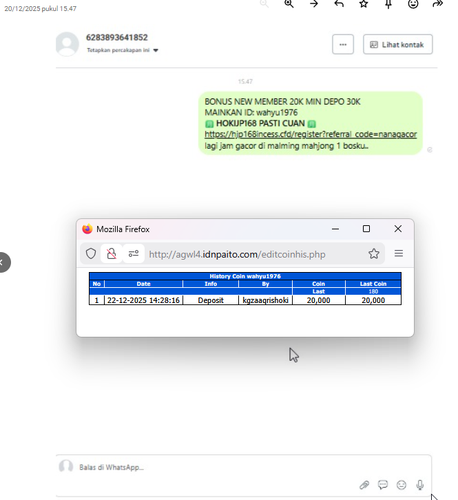The image size is (458, 500).
Task: Click the attachment paperclip icon
Action: (364, 485)
